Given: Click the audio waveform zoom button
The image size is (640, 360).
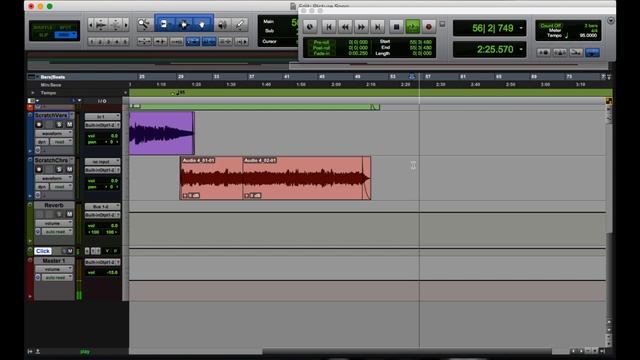Looking at the screenshot, I should pyautogui.click(x=101, y=25).
